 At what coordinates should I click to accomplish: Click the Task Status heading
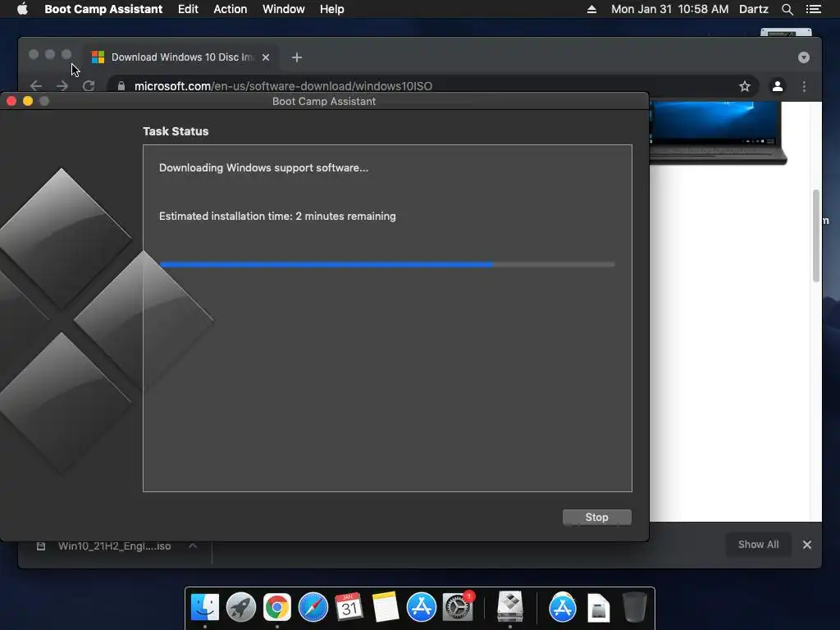(176, 131)
